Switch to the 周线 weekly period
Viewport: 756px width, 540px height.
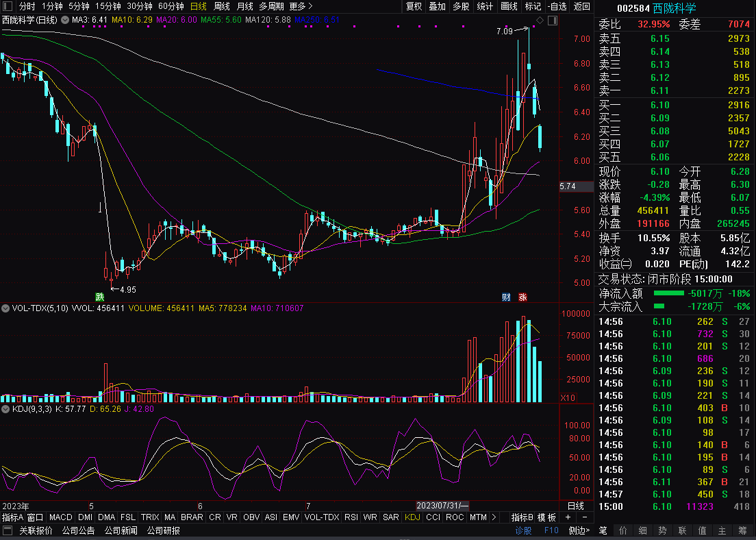(x=222, y=6)
